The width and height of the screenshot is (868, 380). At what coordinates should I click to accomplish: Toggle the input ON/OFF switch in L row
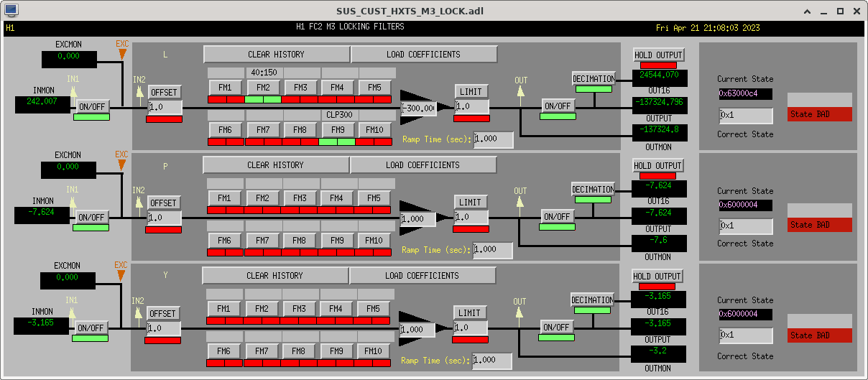pos(92,106)
